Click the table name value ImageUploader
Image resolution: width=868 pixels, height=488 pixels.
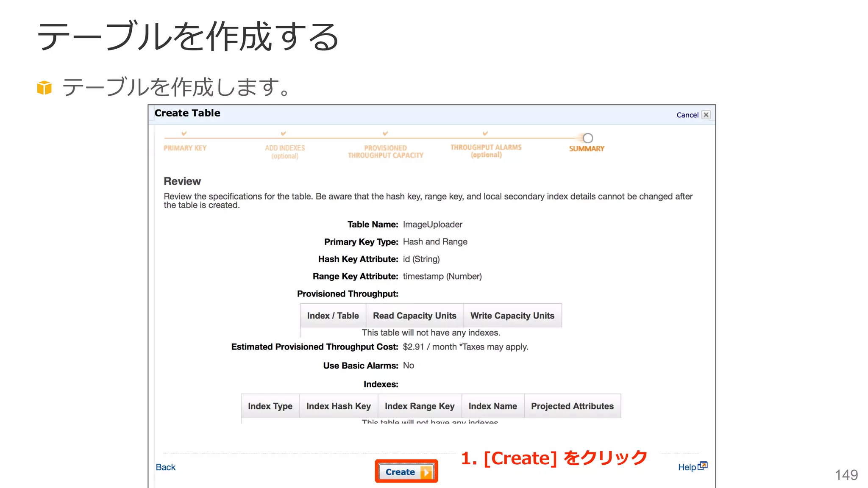click(x=432, y=225)
